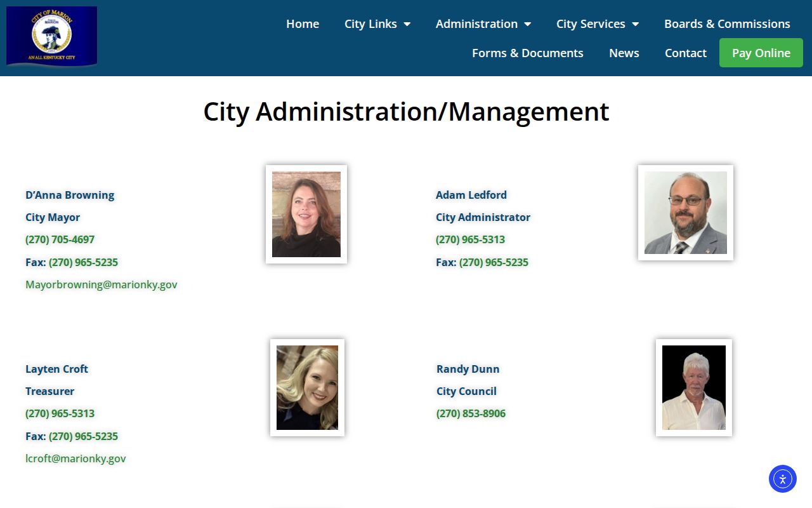The height and width of the screenshot is (508, 812).
Task: Click Adam Ledford's fax number
Action: [494, 262]
